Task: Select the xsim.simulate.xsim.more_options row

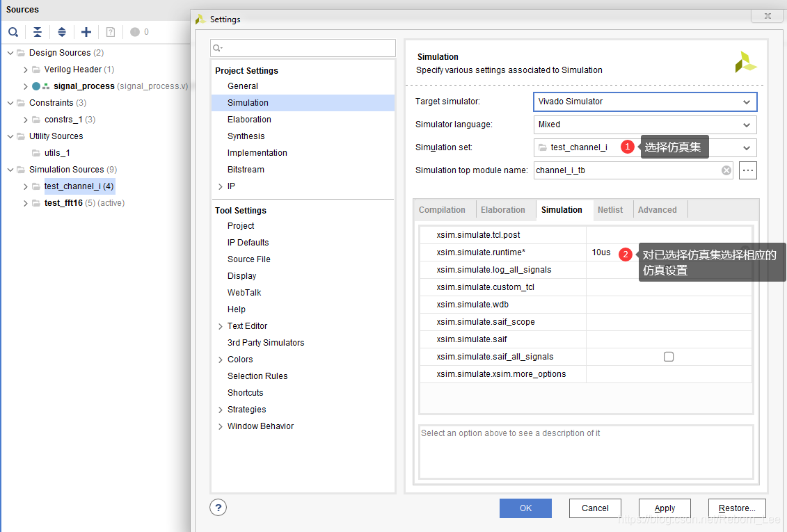Action: 586,374
